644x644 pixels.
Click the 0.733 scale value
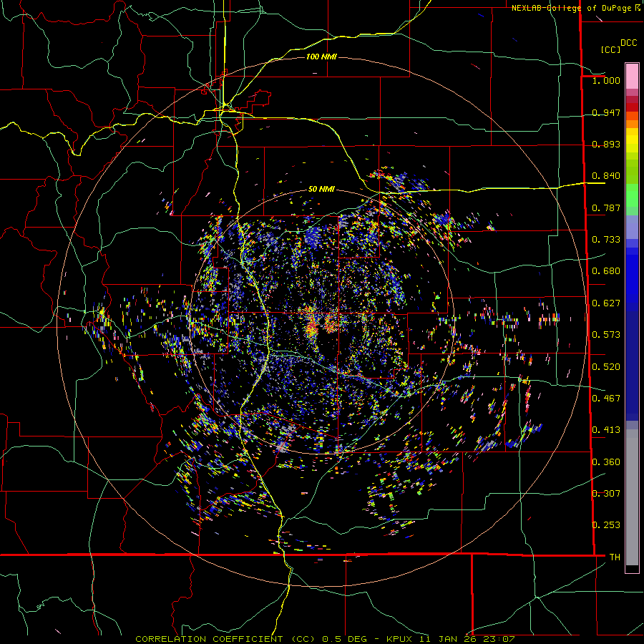[x=606, y=240]
